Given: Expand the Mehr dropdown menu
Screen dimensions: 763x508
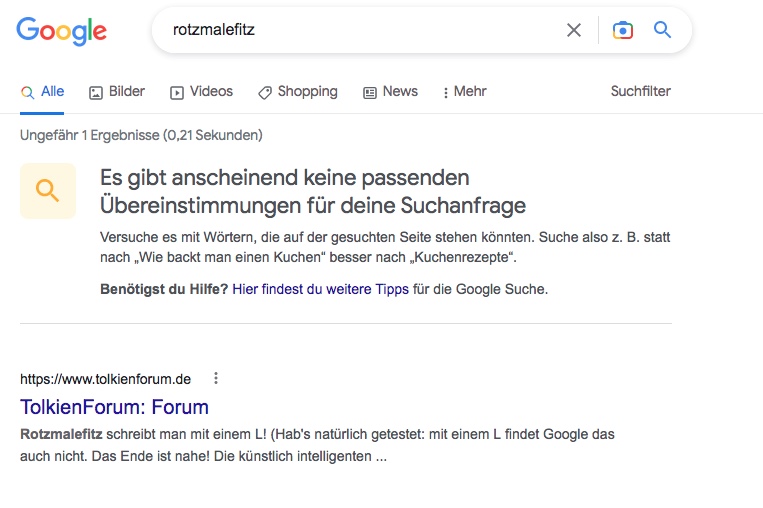Looking at the screenshot, I should tap(465, 91).
